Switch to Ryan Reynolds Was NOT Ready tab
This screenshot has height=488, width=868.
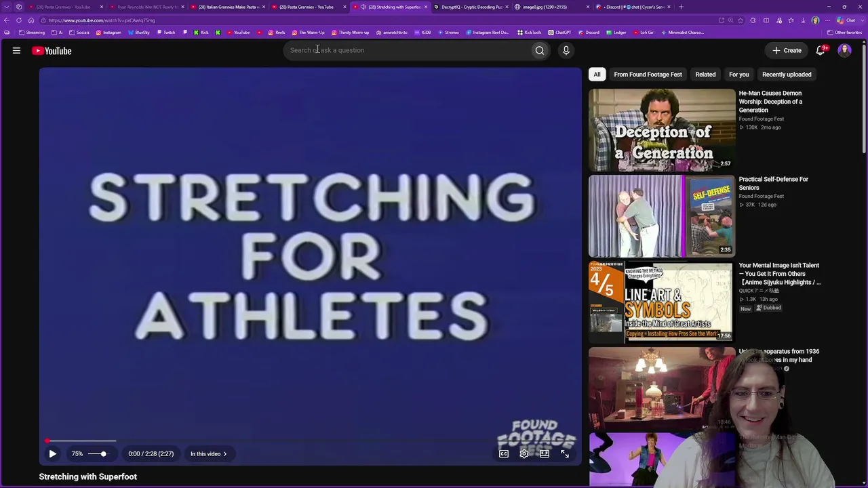pos(147,7)
